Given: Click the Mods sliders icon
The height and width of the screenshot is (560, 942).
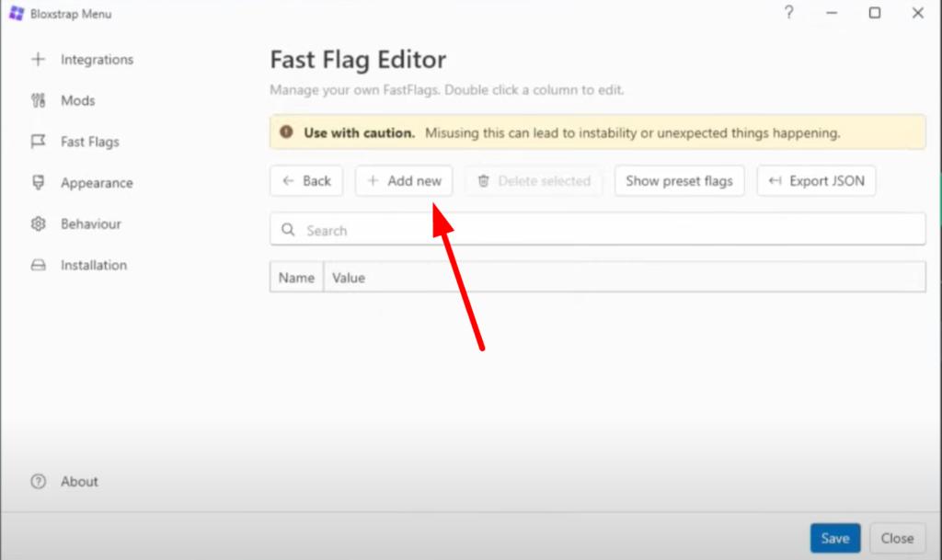Looking at the screenshot, I should [x=38, y=100].
